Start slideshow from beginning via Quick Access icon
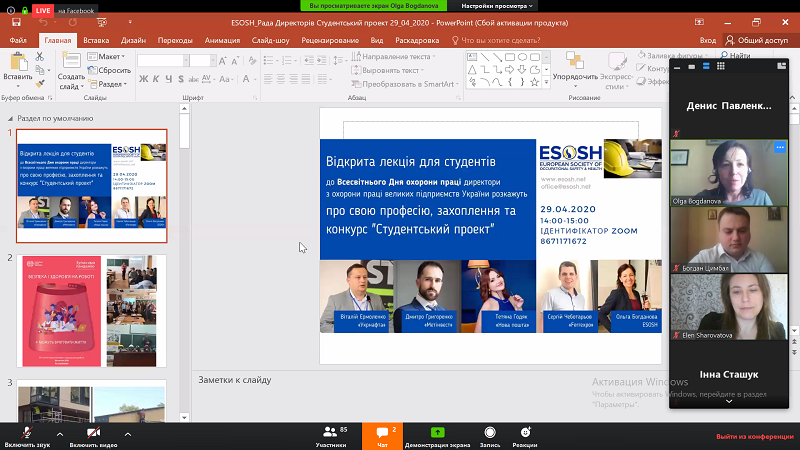This screenshot has width=800, height=450. (102, 22)
